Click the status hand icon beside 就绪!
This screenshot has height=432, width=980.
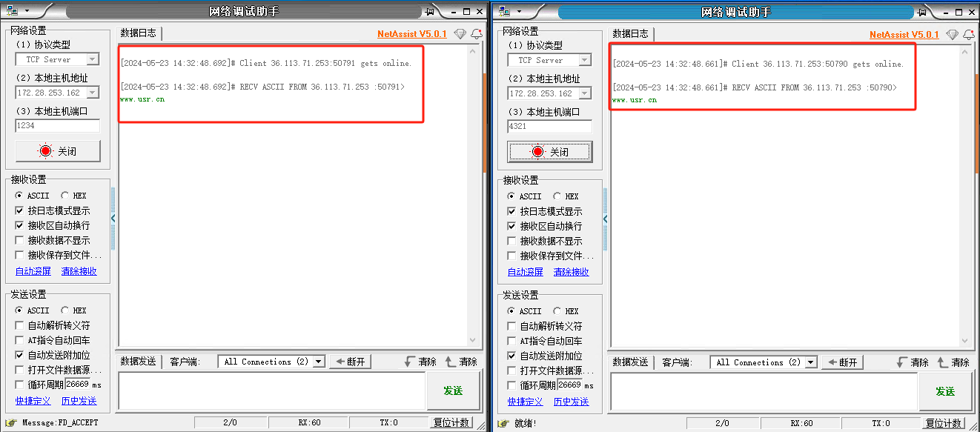[x=503, y=424]
